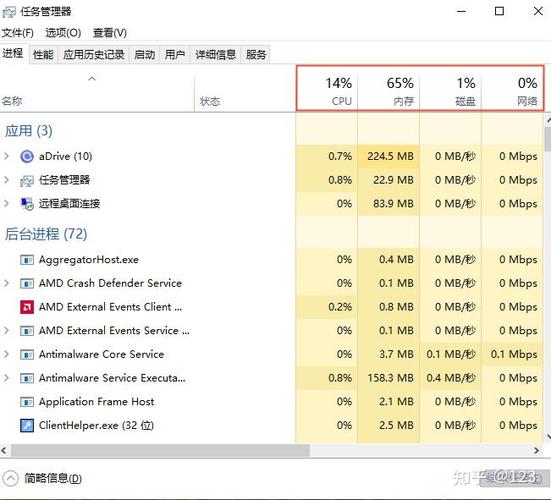This screenshot has width=551, height=500.
Task: Expand the 远程桌面连接 process entry
Action: (x=6, y=203)
